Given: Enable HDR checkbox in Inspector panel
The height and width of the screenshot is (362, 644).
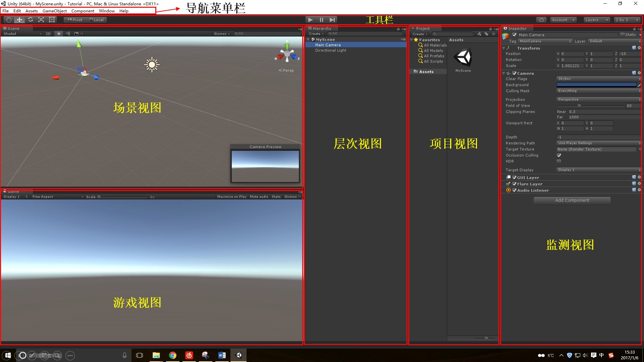Looking at the screenshot, I should [x=558, y=161].
